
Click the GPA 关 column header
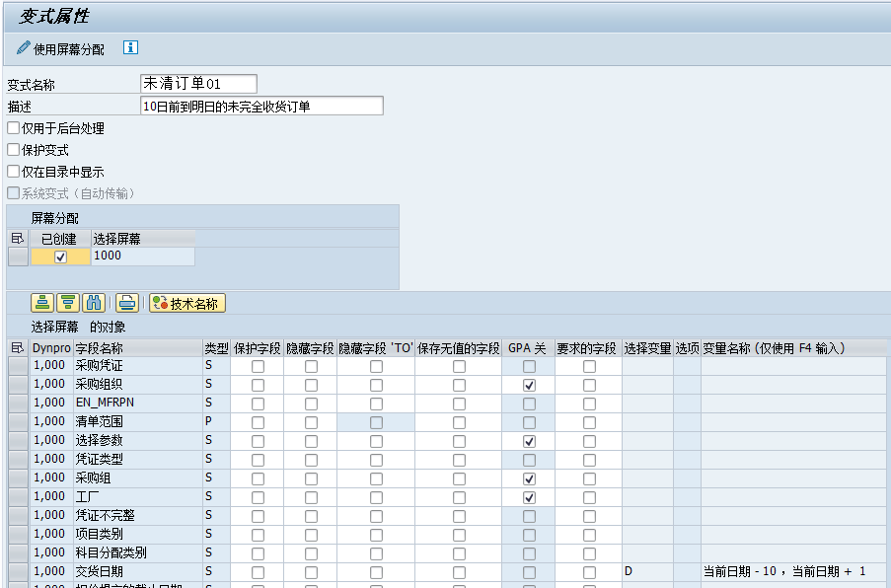[x=528, y=347]
